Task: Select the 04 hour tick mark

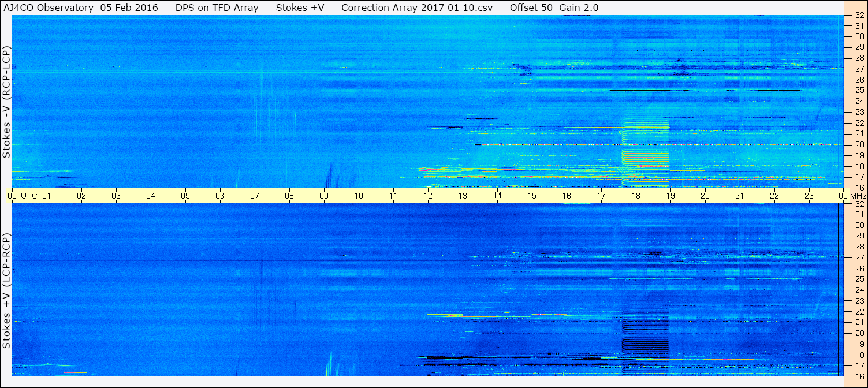Action: click(151, 196)
